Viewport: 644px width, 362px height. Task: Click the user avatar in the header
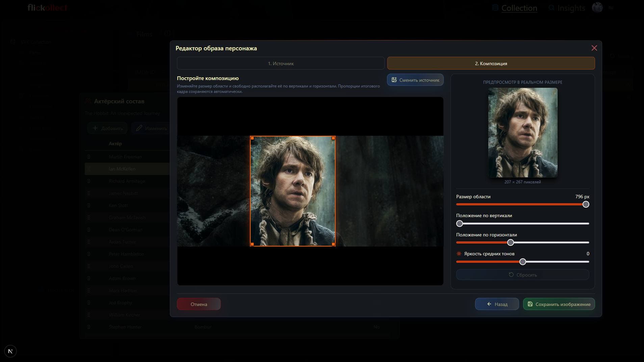pos(597,7)
